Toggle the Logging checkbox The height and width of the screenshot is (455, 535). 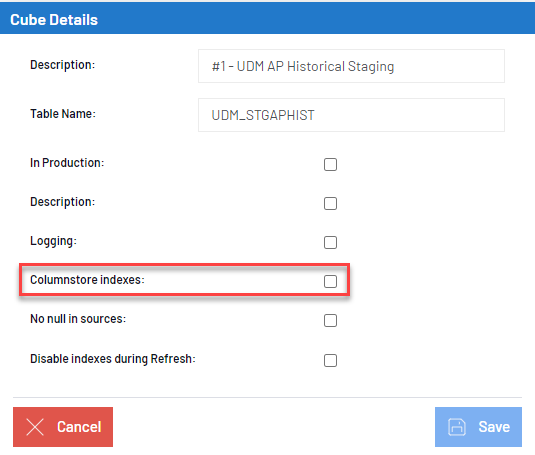(x=330, y=243)
